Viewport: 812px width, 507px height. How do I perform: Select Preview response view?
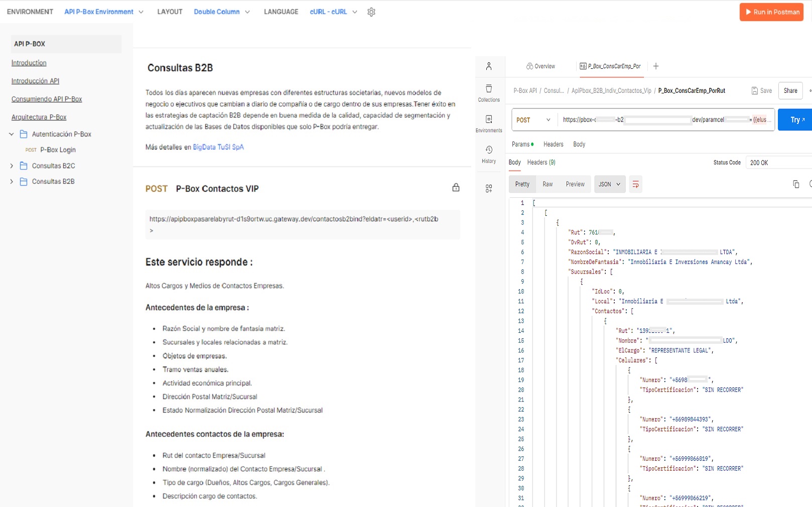[575, 184]
